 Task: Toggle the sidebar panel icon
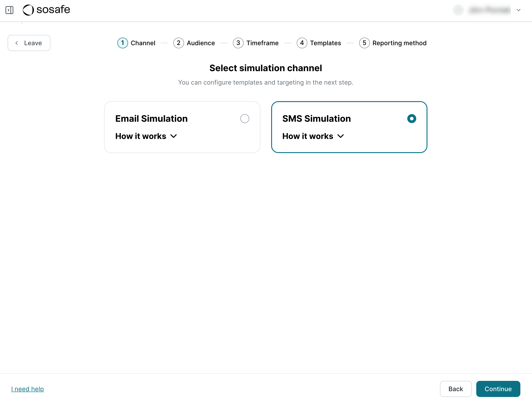9,10
